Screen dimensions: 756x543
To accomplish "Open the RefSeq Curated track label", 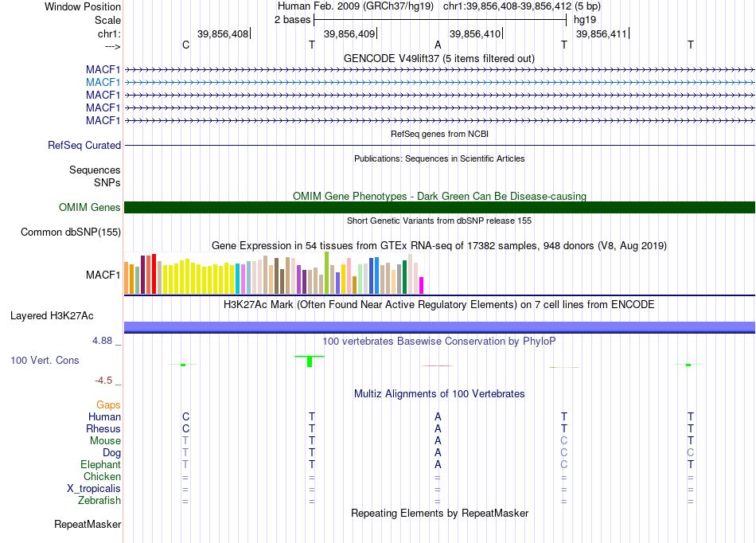I will (x=84, y=145).
